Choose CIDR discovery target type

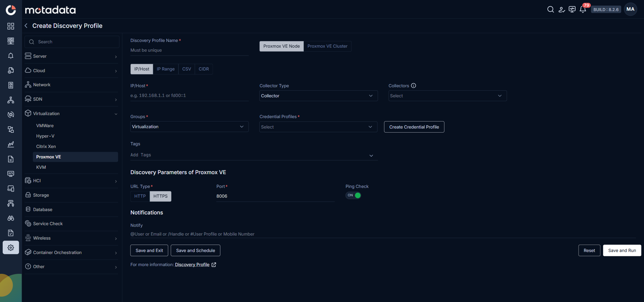point(204,69)
